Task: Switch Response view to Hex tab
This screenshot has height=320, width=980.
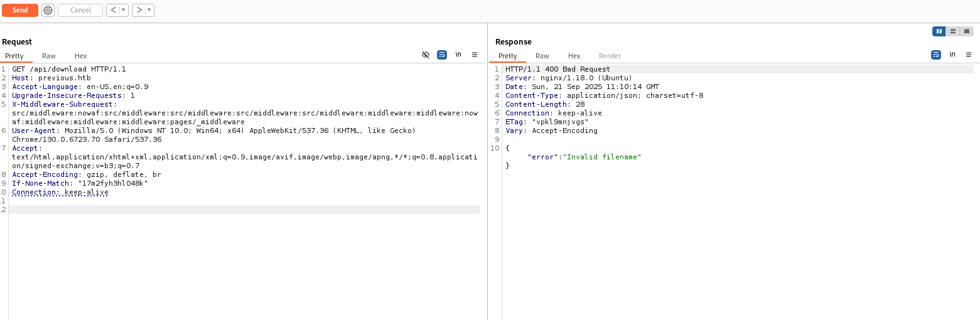Action: pos(574,56)
